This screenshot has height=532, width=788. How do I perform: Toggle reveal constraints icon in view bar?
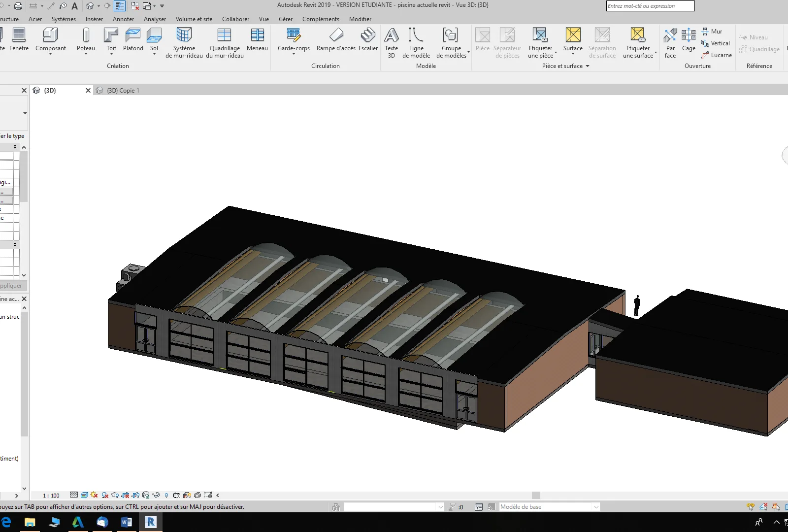[208, 495]
